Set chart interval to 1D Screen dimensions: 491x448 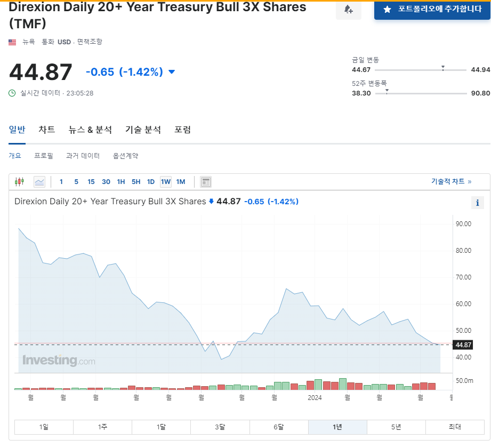(151, 182)
